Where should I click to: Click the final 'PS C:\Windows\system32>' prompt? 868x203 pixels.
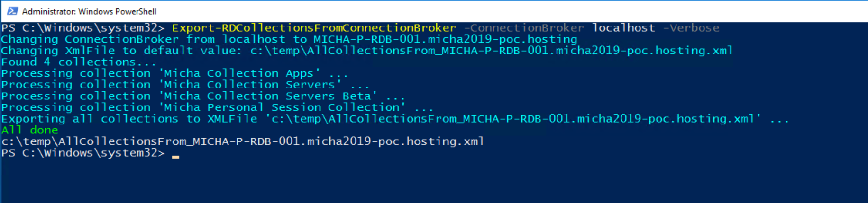click(x=83, y=153)
